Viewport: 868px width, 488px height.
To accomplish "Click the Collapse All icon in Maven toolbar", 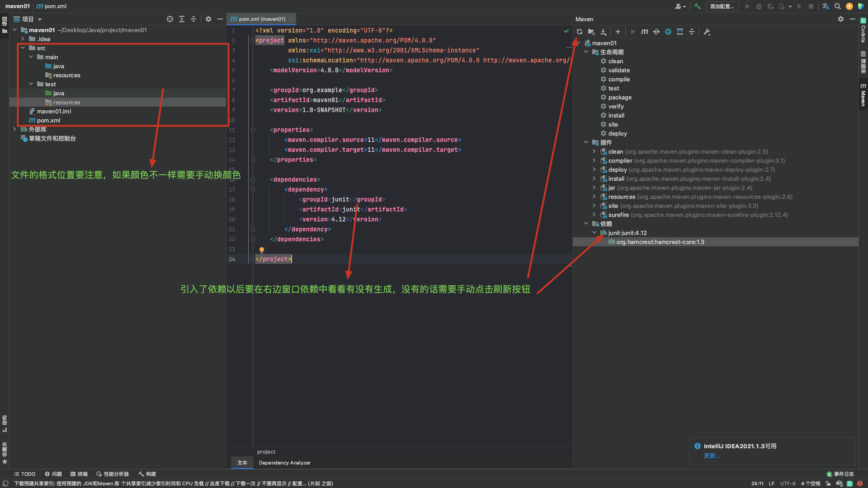I will pos(692,32).
